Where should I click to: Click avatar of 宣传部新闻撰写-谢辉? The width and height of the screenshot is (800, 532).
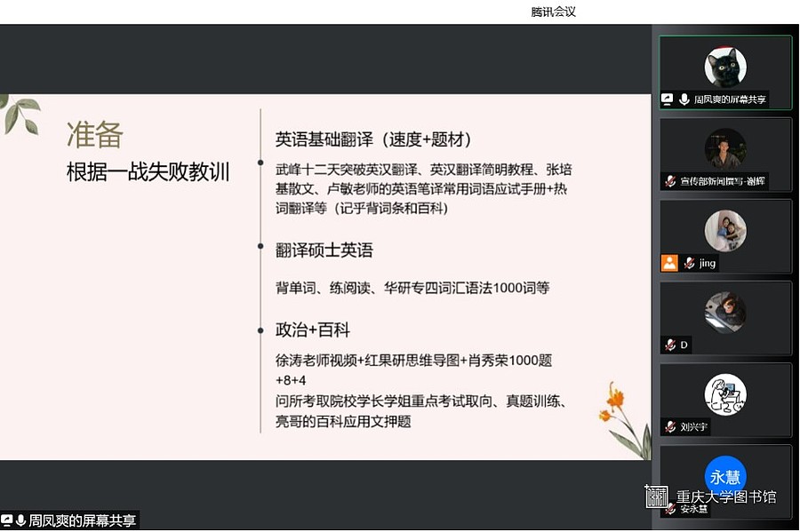[x=725, y=149]
